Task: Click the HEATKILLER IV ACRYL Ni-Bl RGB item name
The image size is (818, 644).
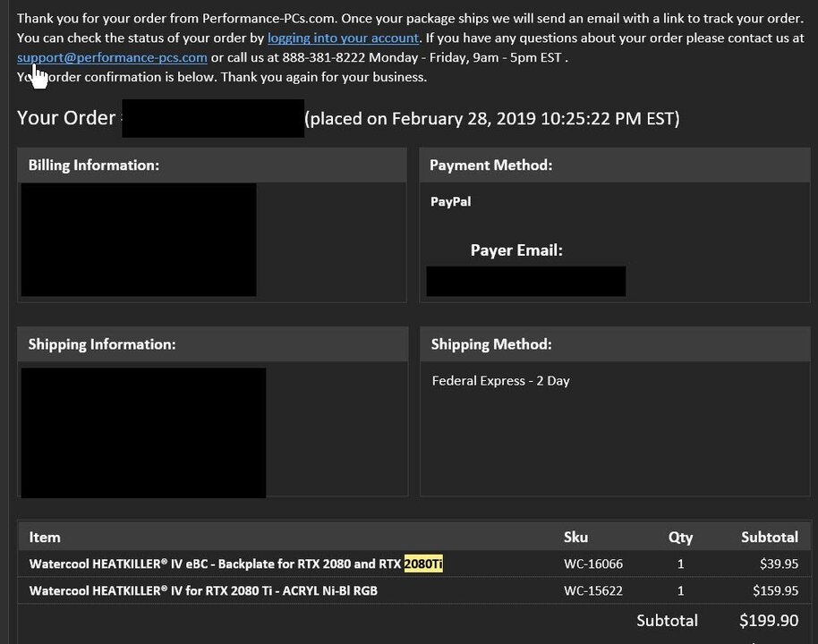Action: click(203, 591)
